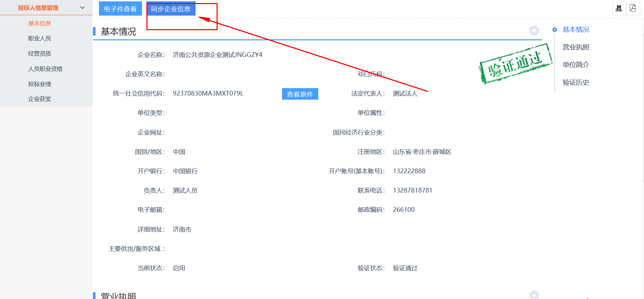Image resolution: width=644 pixels, height=299 pixels.
Task: Collapse the 基本情况 section with the round arrow
Action: [534, 31]
